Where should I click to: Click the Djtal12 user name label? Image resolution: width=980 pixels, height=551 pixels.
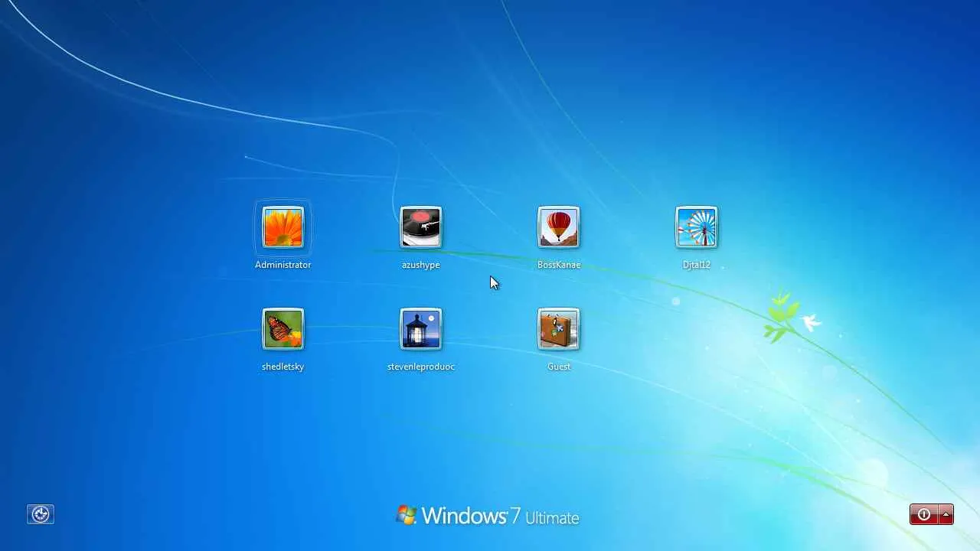click(697, 265)
